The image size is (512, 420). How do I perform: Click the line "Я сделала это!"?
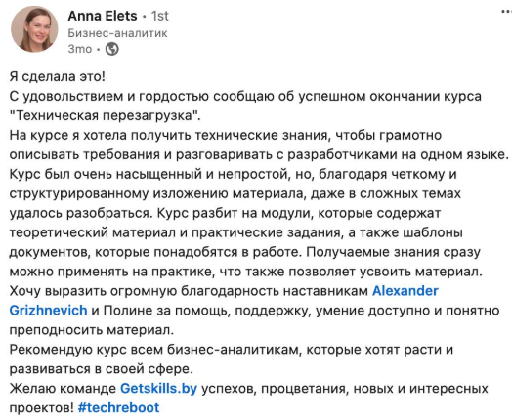click(58, 77)
